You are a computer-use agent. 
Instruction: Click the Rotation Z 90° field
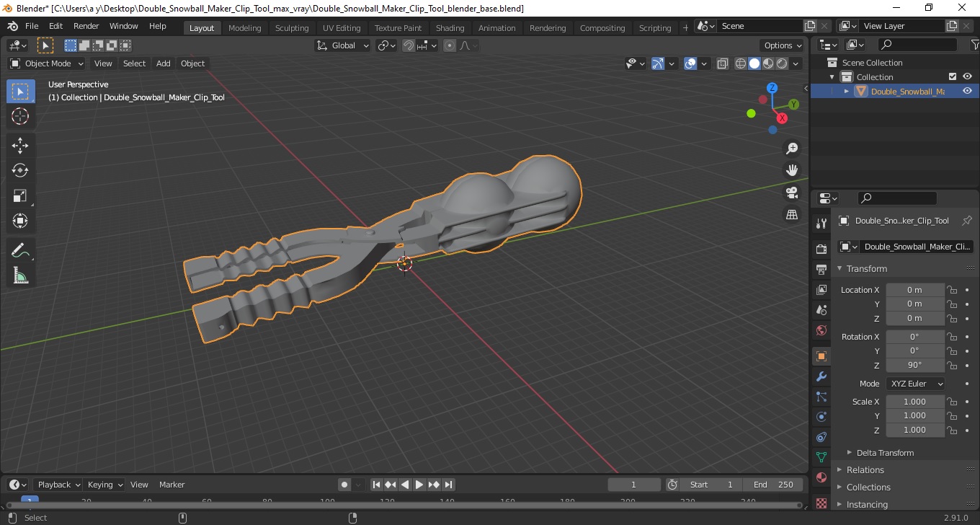coord(914,365)
